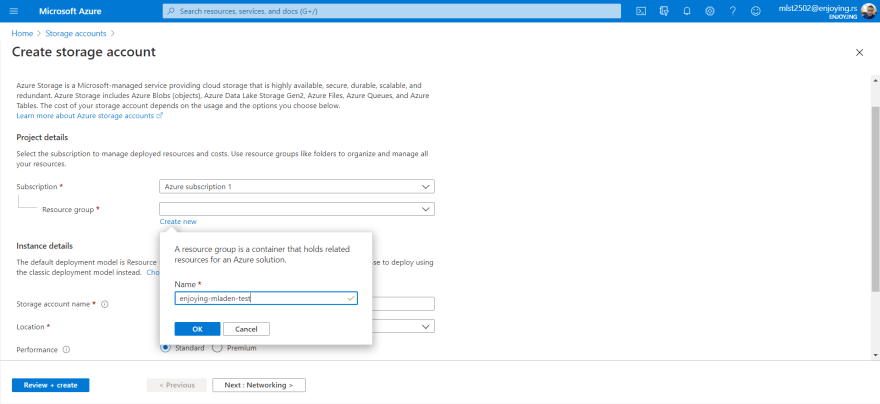The image size is (880, 404).
Task: Open the portal hamburger menu
Action: (x=14, y=11)
